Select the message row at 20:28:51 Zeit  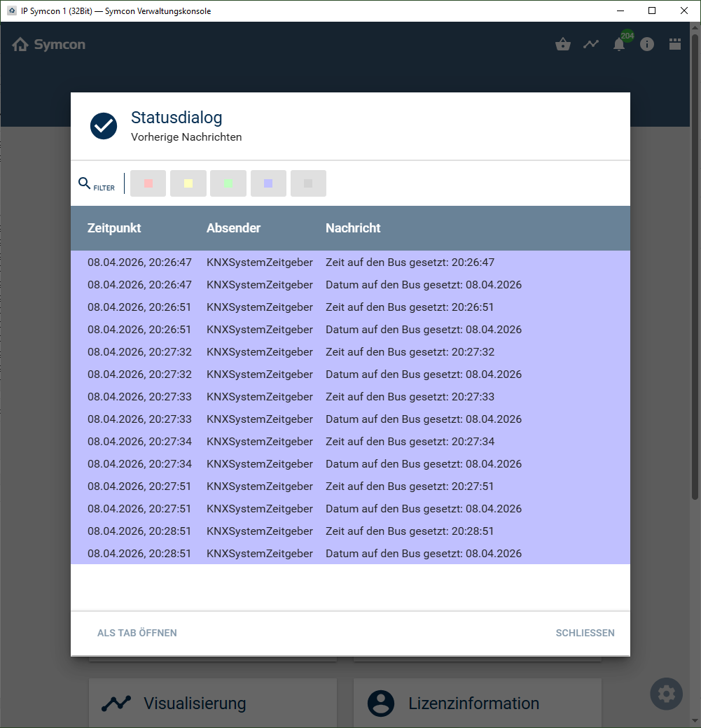(x=350, y=531)
